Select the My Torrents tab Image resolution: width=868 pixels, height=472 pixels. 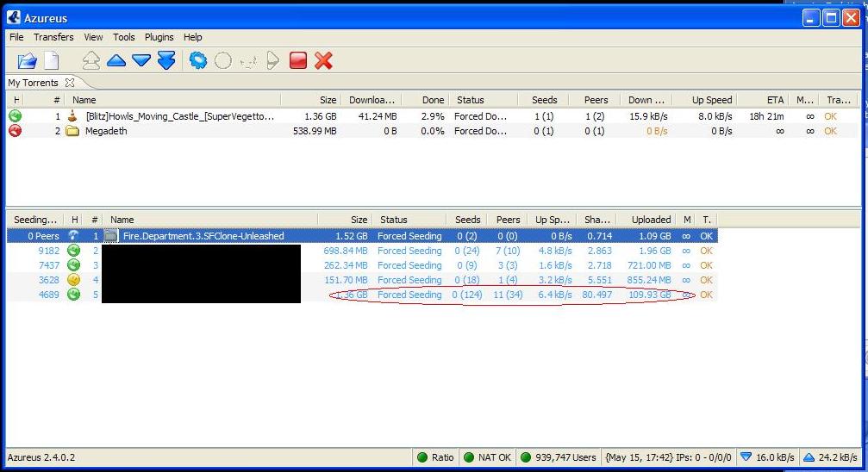point(34,83)
